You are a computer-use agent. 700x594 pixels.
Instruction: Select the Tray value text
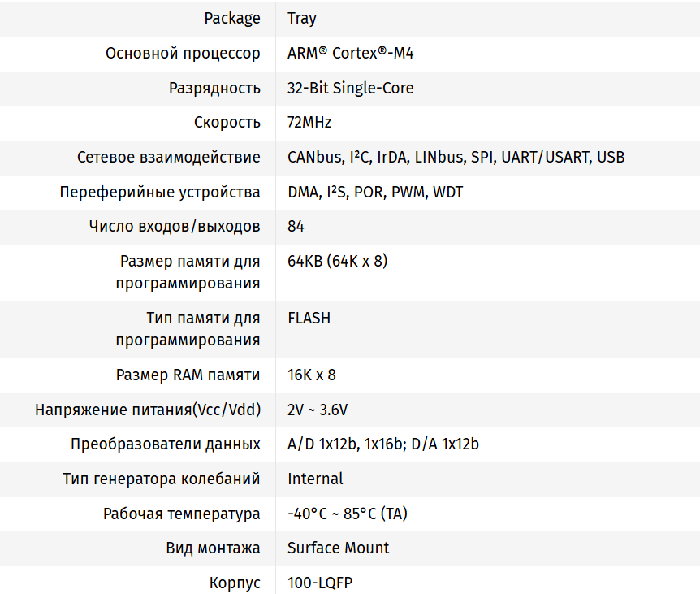tap(302, 18)
